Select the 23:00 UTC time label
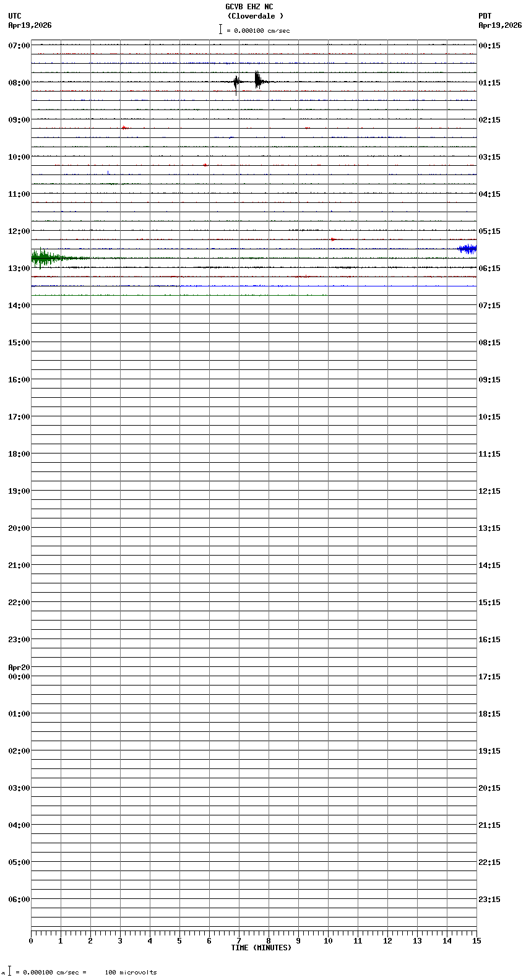The image size is (526, 980). point(19,640)
